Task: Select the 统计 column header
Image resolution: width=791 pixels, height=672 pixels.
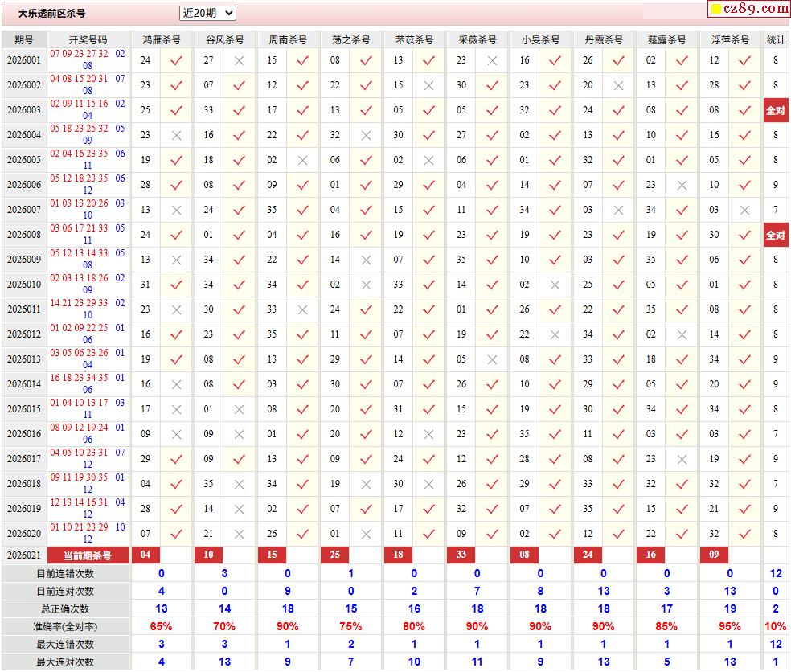Action: pyautogui.click(x=775, y=39)
